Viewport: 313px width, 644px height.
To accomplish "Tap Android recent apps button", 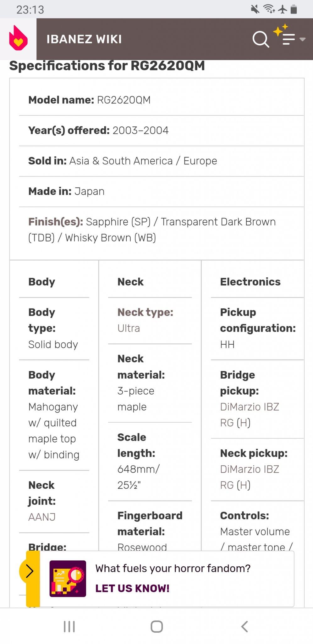I will [x=69, y=626].
